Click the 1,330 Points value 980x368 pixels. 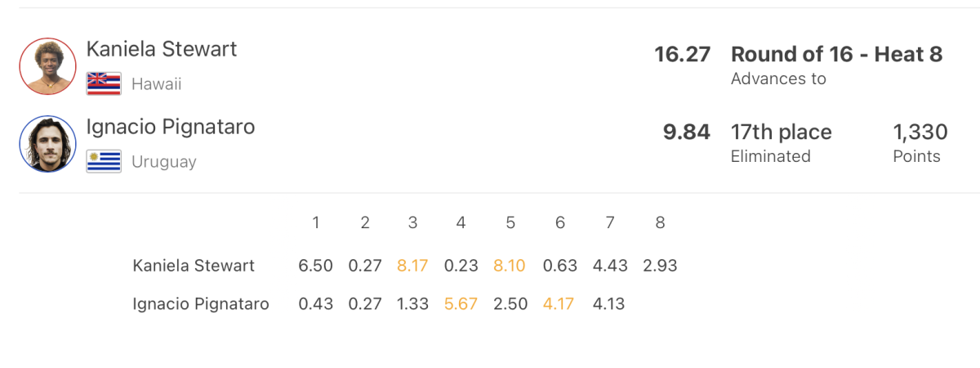coord(920,132)
